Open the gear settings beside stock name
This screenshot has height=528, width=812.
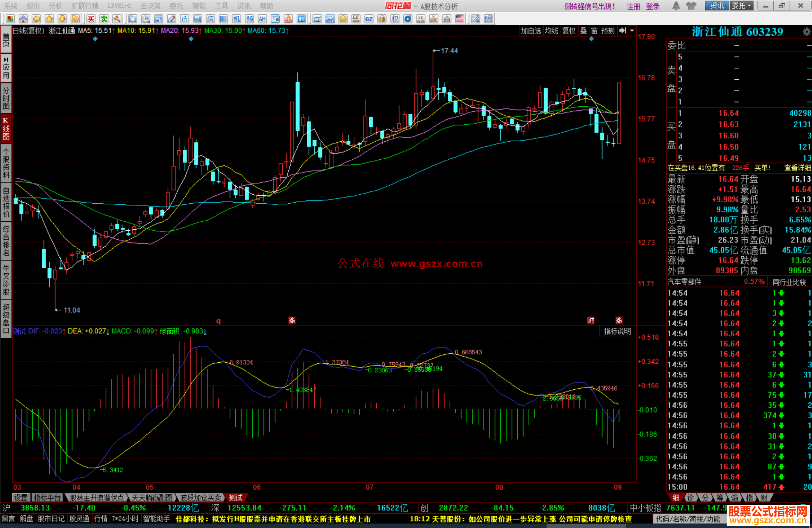point(806,32)
